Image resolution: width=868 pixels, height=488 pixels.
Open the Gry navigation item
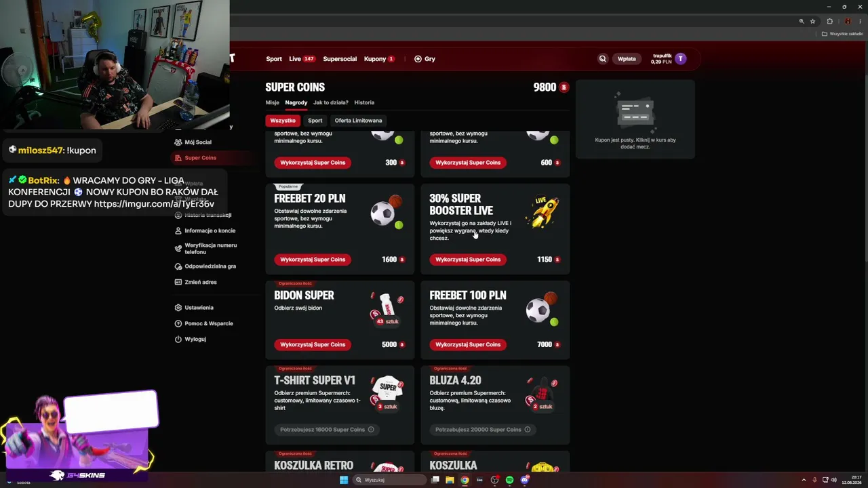tap(425, 59)
